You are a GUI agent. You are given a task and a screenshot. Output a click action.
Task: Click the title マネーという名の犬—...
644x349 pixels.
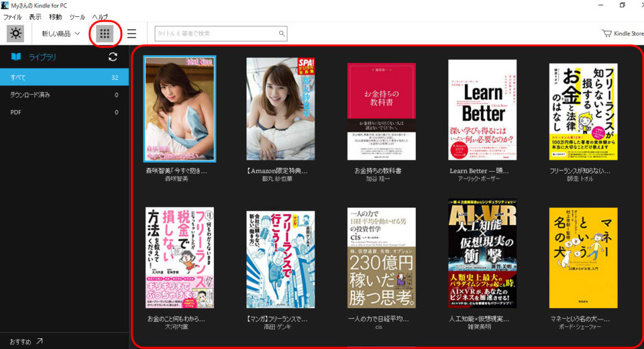click(x=580, y=319)
